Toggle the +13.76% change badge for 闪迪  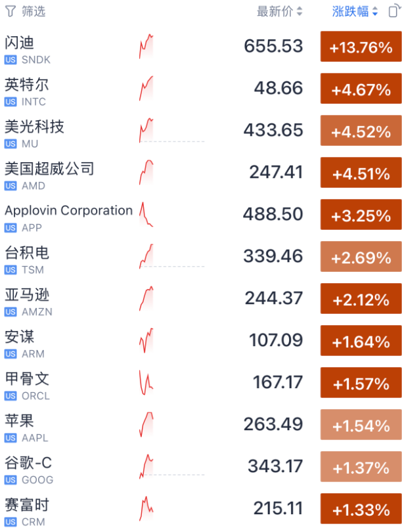click(361, 47)
